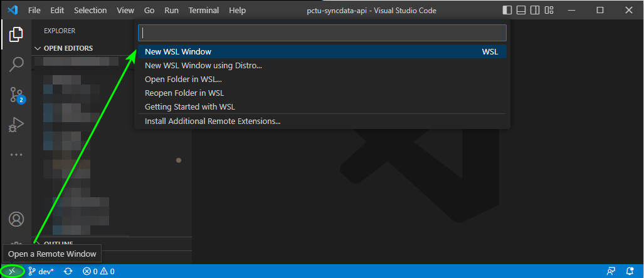Viewport: 644px width, 278px height.
Task: Open the Go menu
Action: point(149,10)
